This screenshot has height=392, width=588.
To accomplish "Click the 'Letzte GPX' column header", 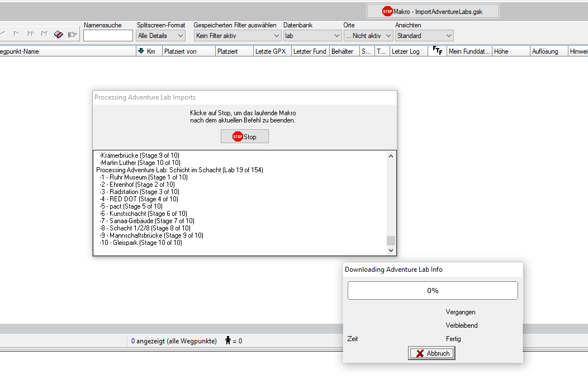I will (x=272, y=51).
